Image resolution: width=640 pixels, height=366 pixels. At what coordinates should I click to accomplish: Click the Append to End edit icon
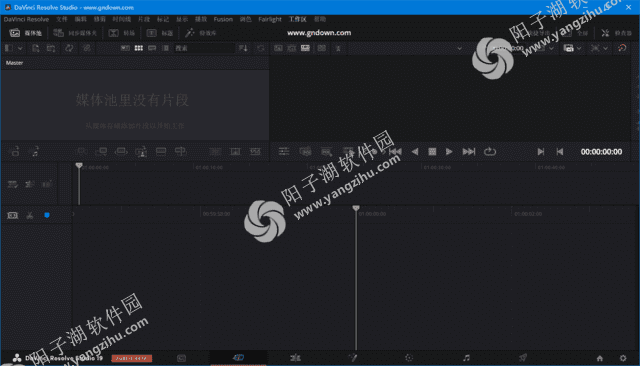coord(101,152)
